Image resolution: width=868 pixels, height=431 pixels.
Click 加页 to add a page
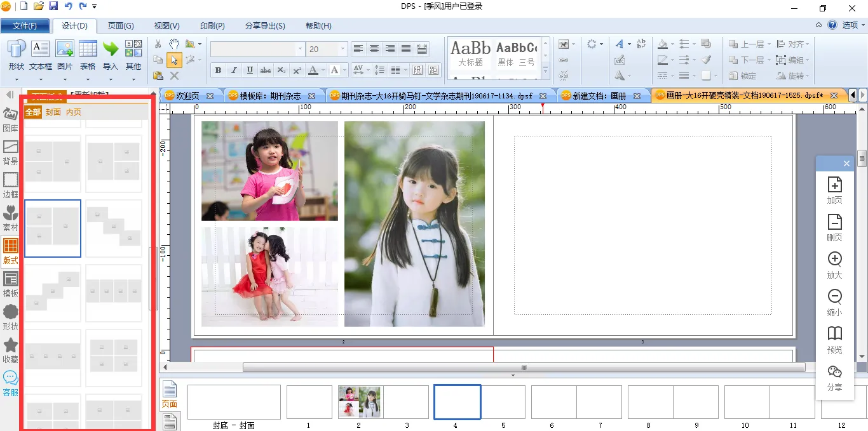click(x=834, y=190)
